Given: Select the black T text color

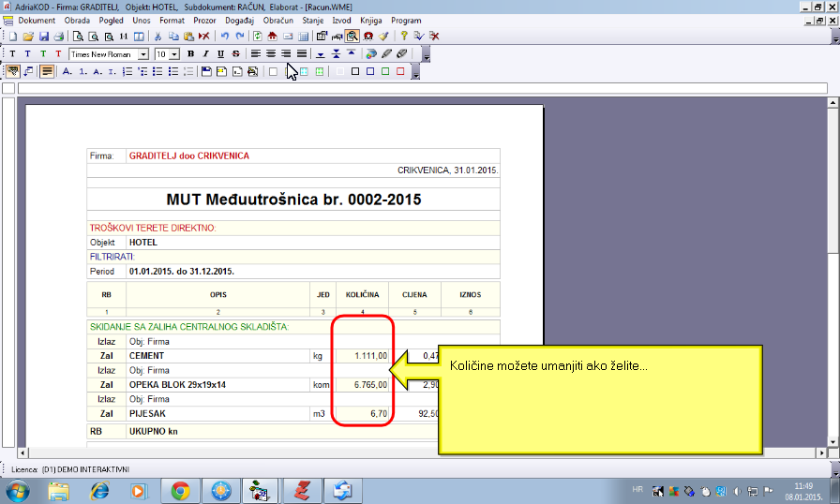Looking at the screenshot, I should (13, 54).
